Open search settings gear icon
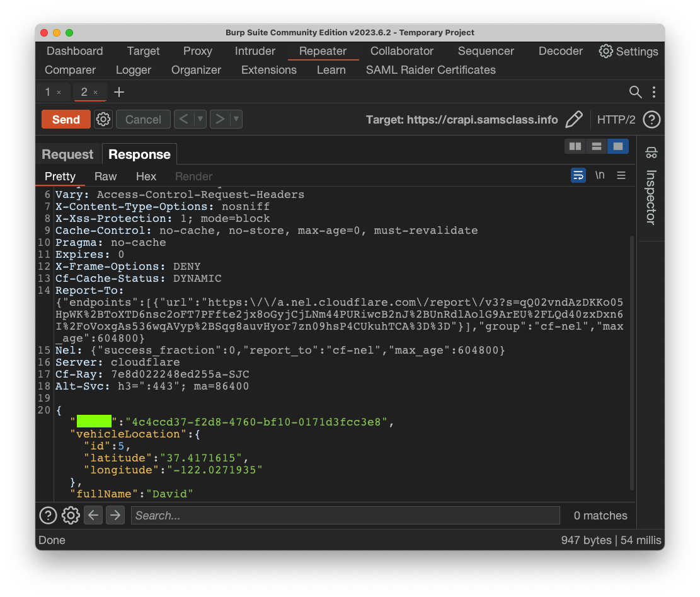Viewport: 700px width, 597px height. [x=71, y=516]
